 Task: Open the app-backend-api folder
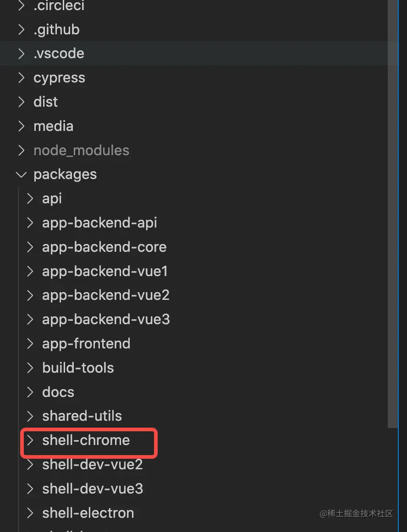pos(99,223)
